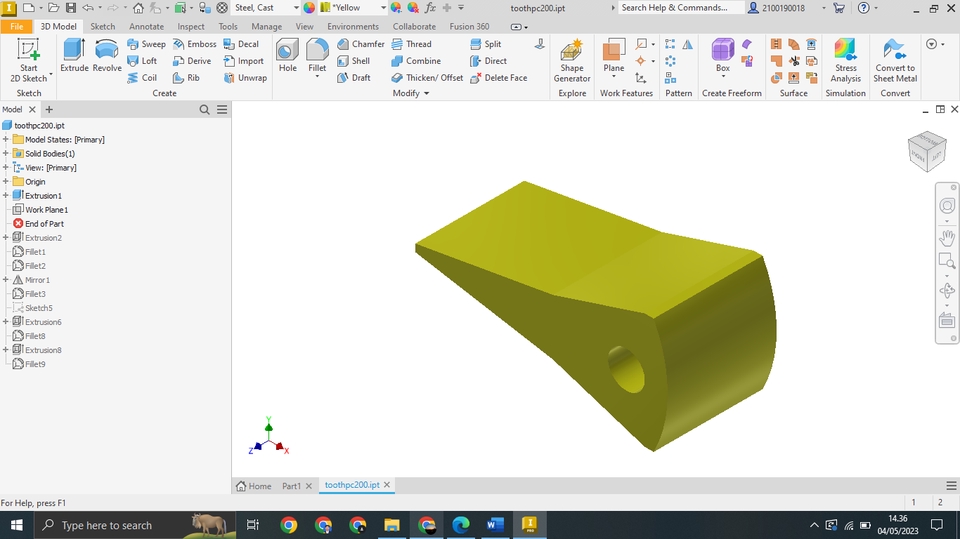Select the Revolve tool
Image resolution: width=960 pixels, height=539 pixels.
tap(107, 56)
